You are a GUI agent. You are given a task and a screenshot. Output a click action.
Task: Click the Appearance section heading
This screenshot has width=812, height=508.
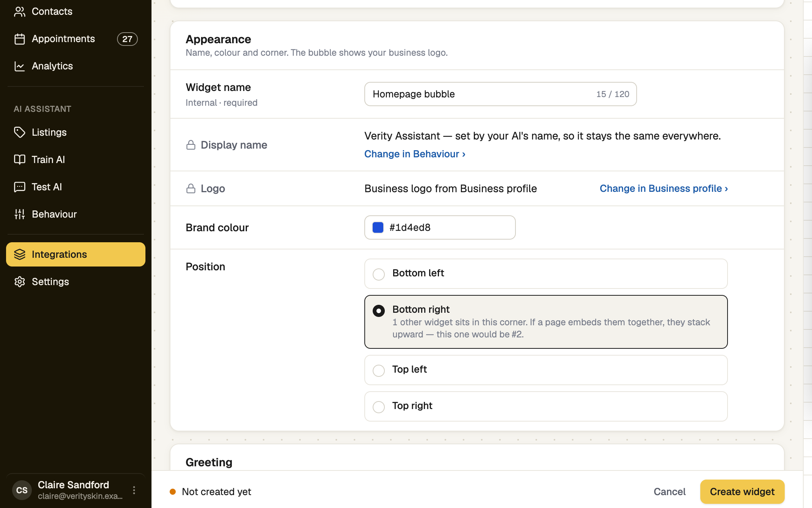(x=218, y=39)
